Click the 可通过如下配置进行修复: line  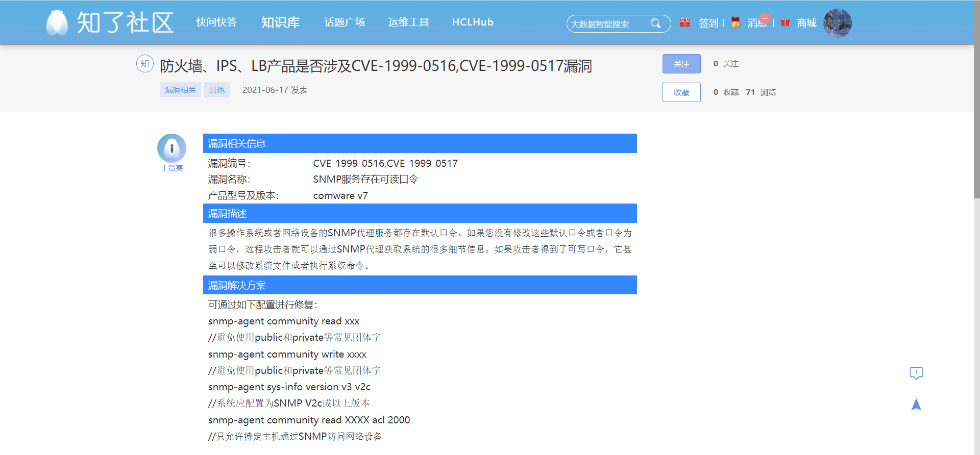[263, 305]
